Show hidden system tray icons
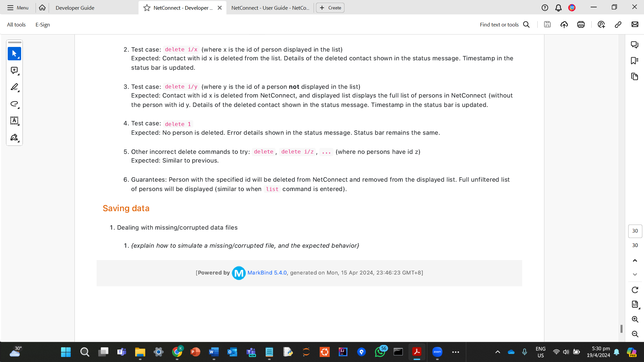 (x=498, y=352)
